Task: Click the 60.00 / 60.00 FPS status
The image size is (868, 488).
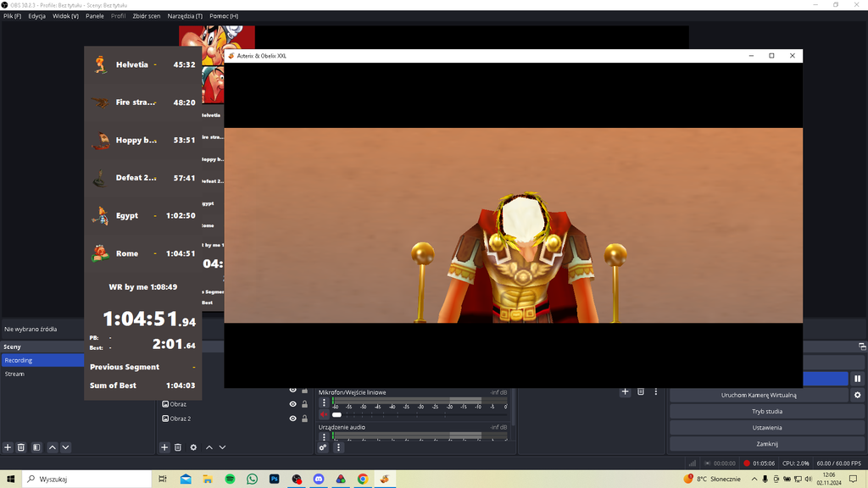Action: click(x=838, y=463)
